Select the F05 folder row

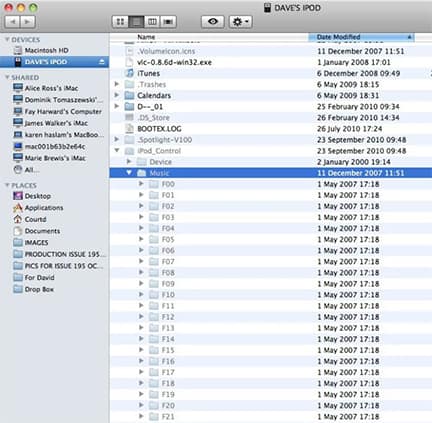tap(271, 239)
